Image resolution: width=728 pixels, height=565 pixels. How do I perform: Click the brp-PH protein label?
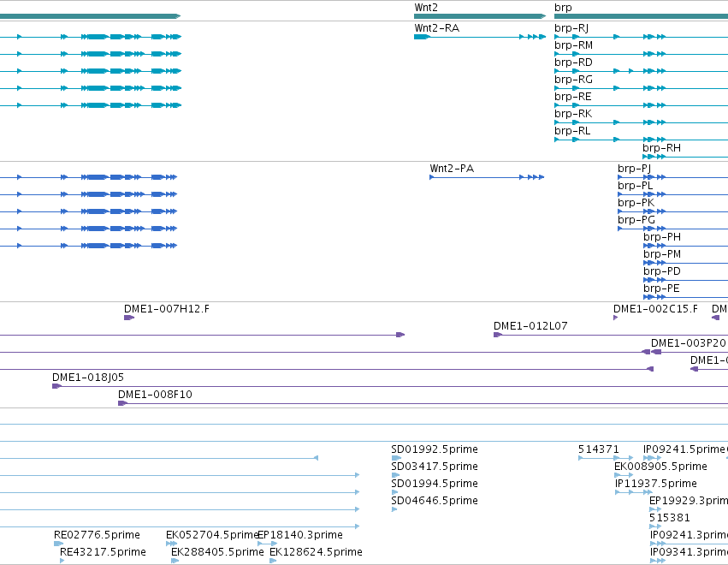(x=662, y=237)
